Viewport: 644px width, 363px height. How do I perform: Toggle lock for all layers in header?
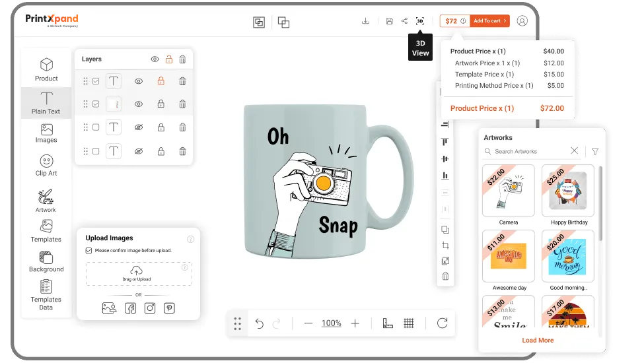point(169,59)
